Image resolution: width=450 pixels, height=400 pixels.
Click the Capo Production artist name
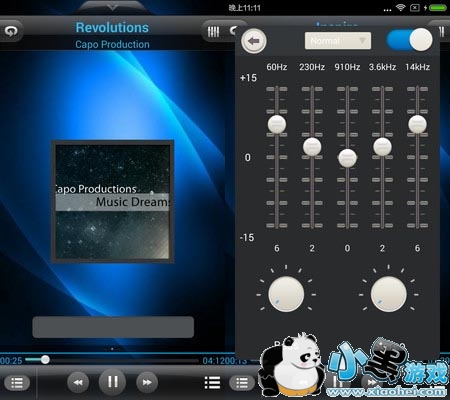click(x=112, y=44)
